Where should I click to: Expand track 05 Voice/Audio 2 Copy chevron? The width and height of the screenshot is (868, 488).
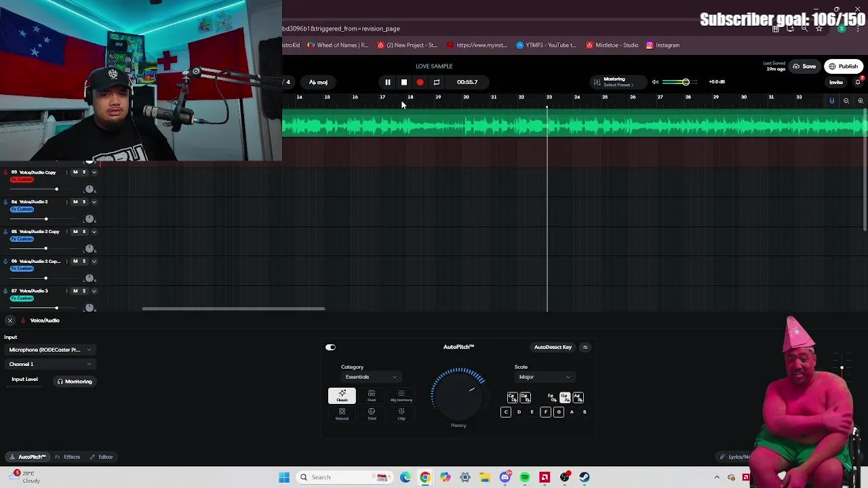tap(94, 232)
